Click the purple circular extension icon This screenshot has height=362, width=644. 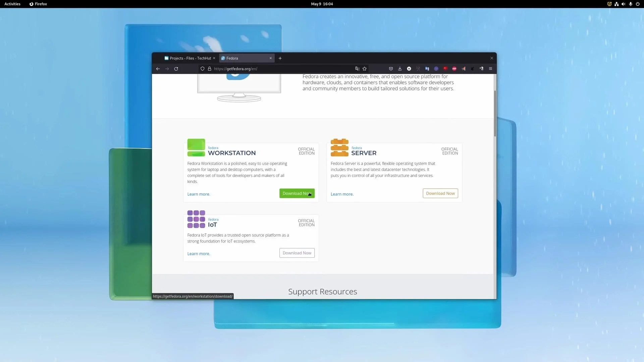(x=436, y=69)
